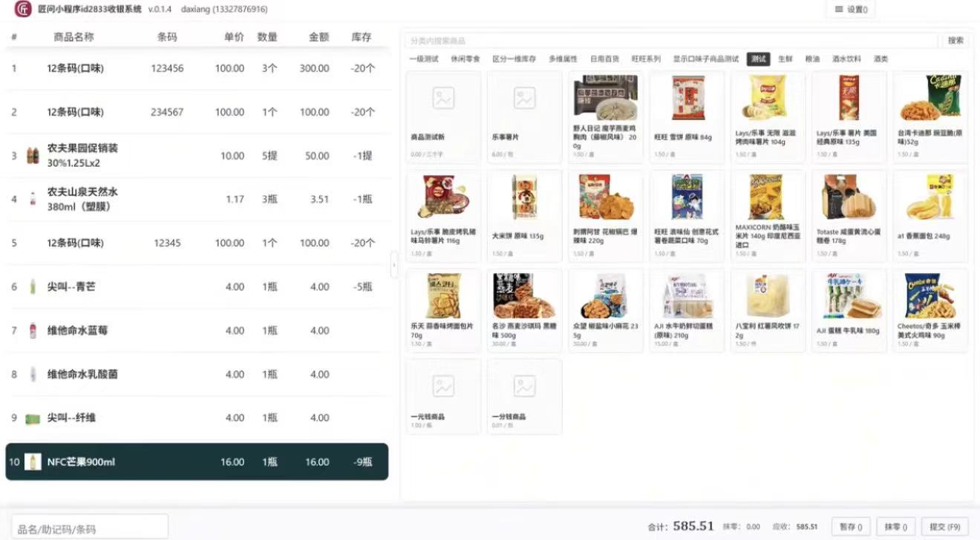This screenshot has height=540, width=980.
Task: Pick the 野人日记 魔芋燕麦鸡胸肉 product
Action: (605, 117)
